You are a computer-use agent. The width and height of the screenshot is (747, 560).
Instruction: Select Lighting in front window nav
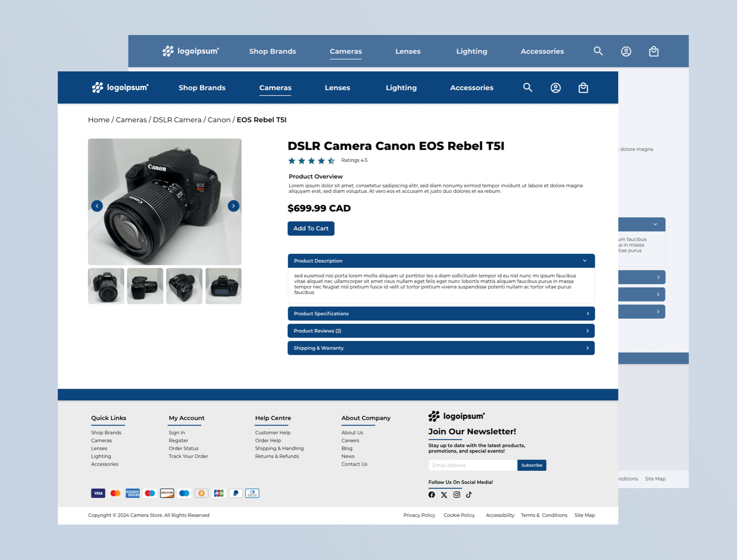pyautogui.click(x=401, y=88)
